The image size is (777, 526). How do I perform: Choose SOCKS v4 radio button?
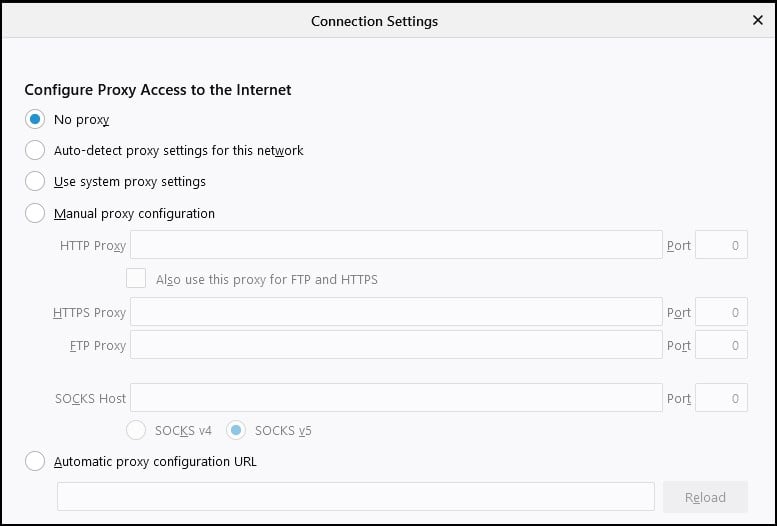point(137,431)
